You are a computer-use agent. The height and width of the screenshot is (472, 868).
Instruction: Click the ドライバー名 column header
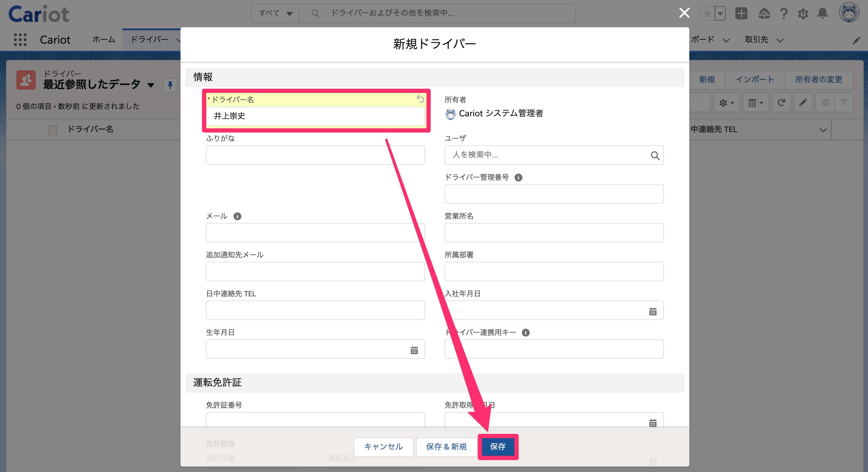[x=90, y=129]
